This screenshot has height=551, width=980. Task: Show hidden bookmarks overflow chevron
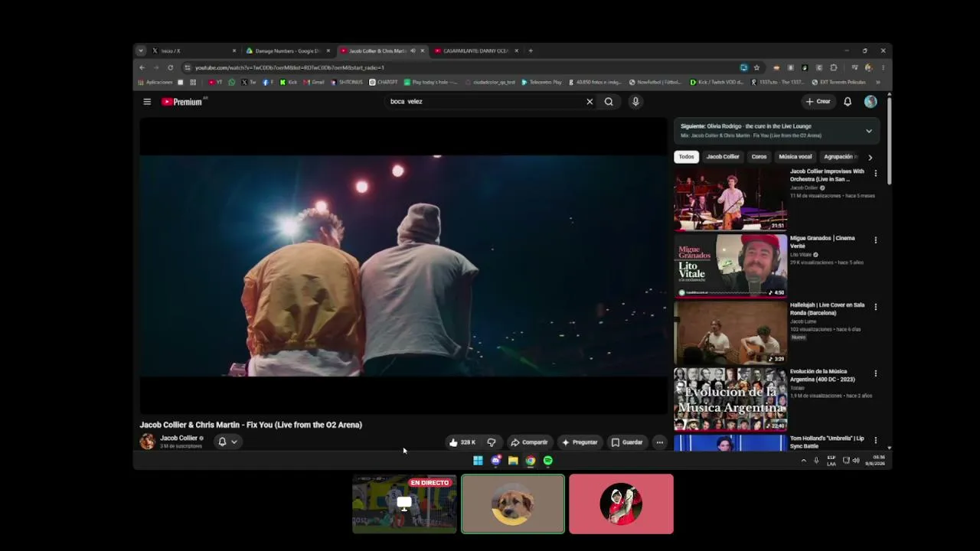(x=878, y=82)
